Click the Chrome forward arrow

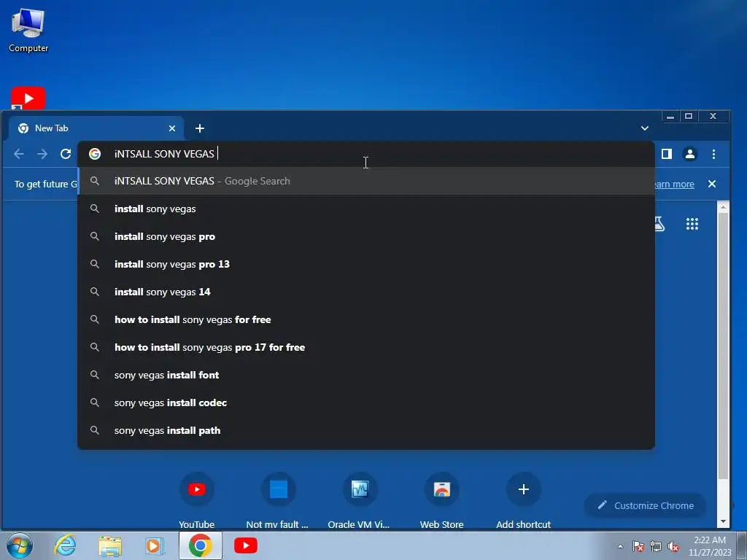coord(42,154)
